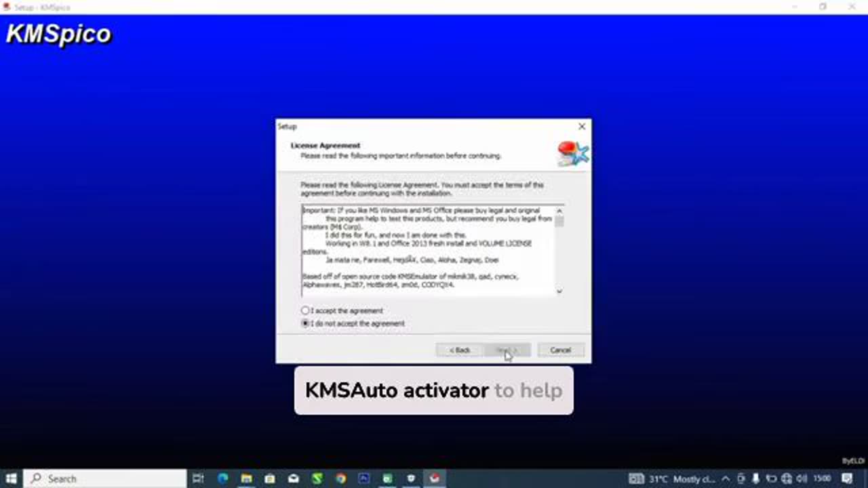This screenshot has height=488, width=868.
Task: Launch Google Chrome from taskbar
Action: click(x=340, y=479)
